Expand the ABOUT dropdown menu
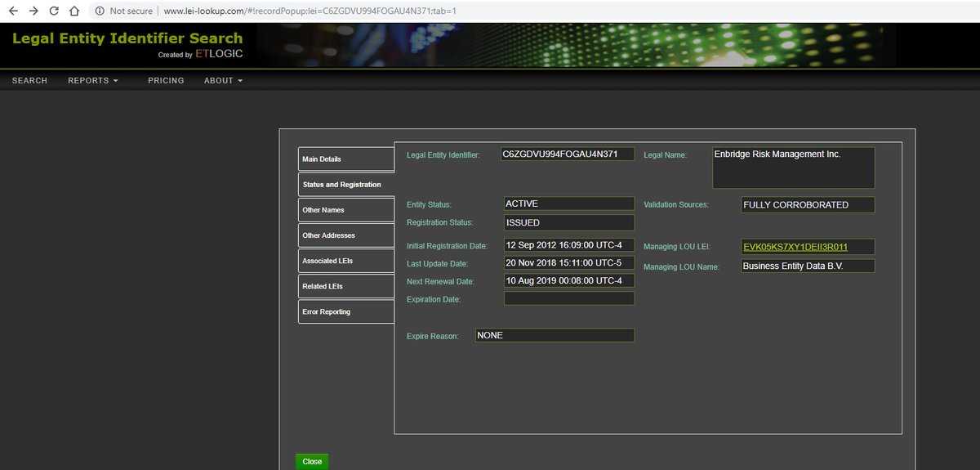Screen dimensions: 980x470 click(x=223, y=81)
